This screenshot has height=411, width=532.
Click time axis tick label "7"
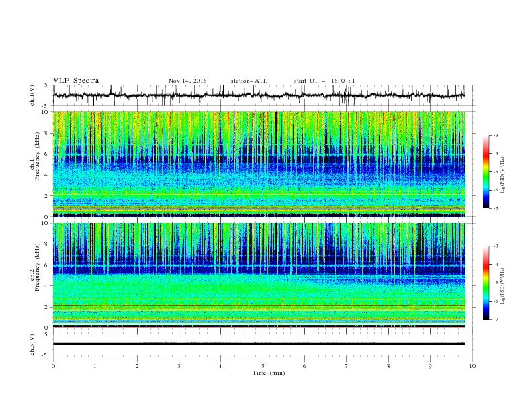click(347, 366)
